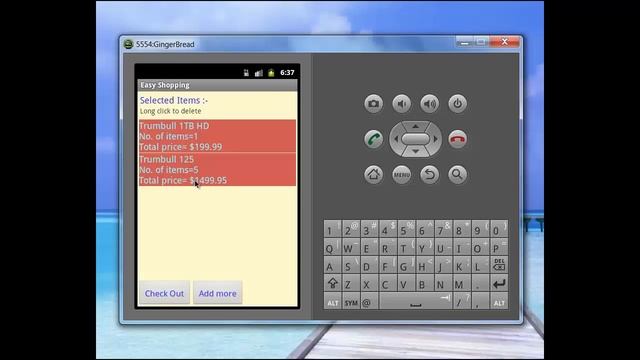Click the left ALT key

333,301
